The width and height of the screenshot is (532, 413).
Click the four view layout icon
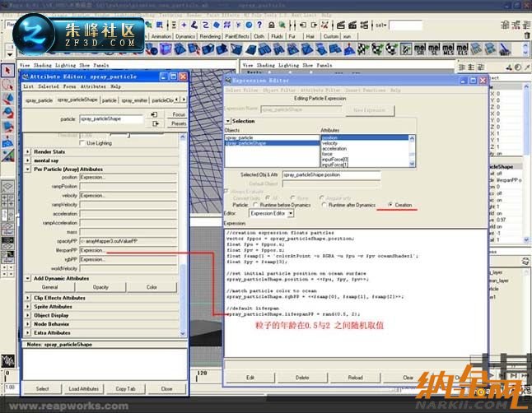7,201
